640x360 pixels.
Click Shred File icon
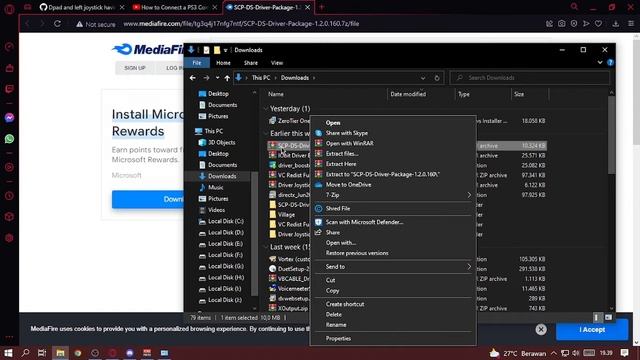(x=318, y=209)
